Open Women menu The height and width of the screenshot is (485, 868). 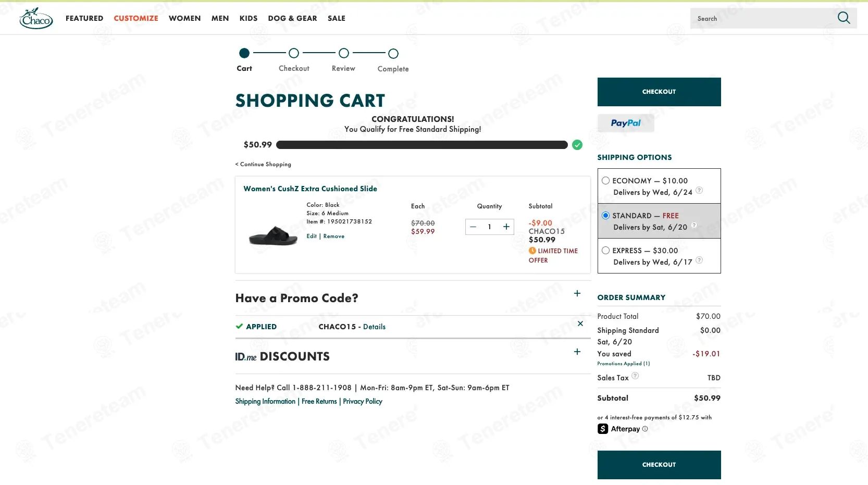click(x=184, y=18)
